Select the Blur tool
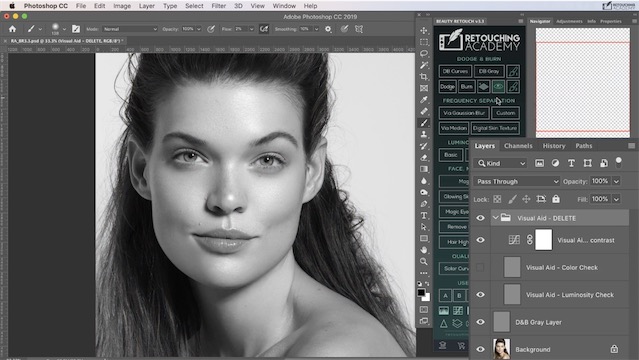639x360 pixels. tap(424, 180)
